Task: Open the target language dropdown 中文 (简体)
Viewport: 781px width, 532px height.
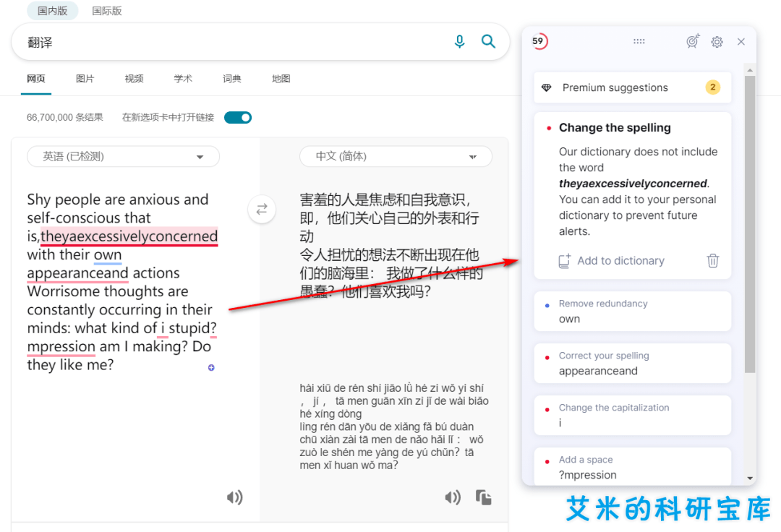Action: (x=396, y=156)
